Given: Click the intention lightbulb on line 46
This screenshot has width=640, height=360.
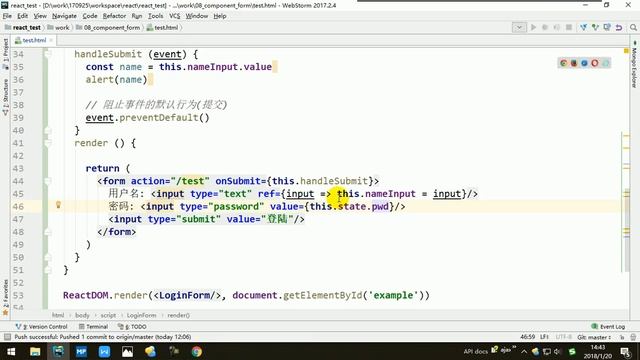Looking at the screenshot, I should (58, 204).
